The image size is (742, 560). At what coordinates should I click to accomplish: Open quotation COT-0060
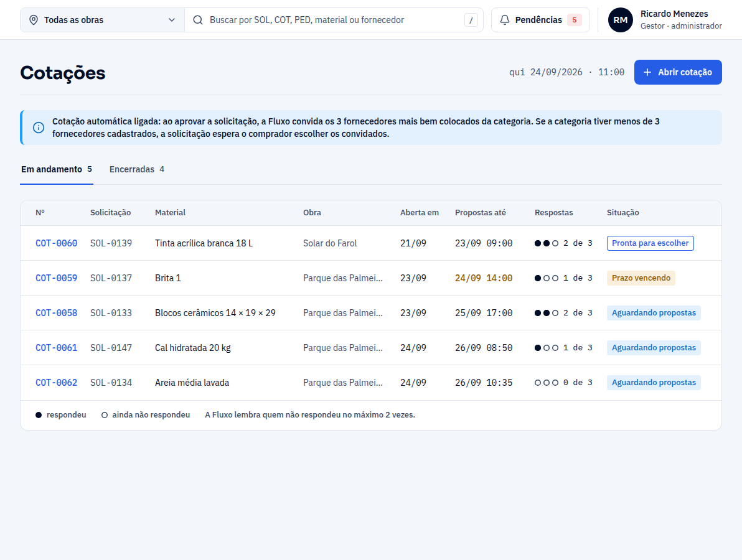pyautogui.click(x=56, y=243)
